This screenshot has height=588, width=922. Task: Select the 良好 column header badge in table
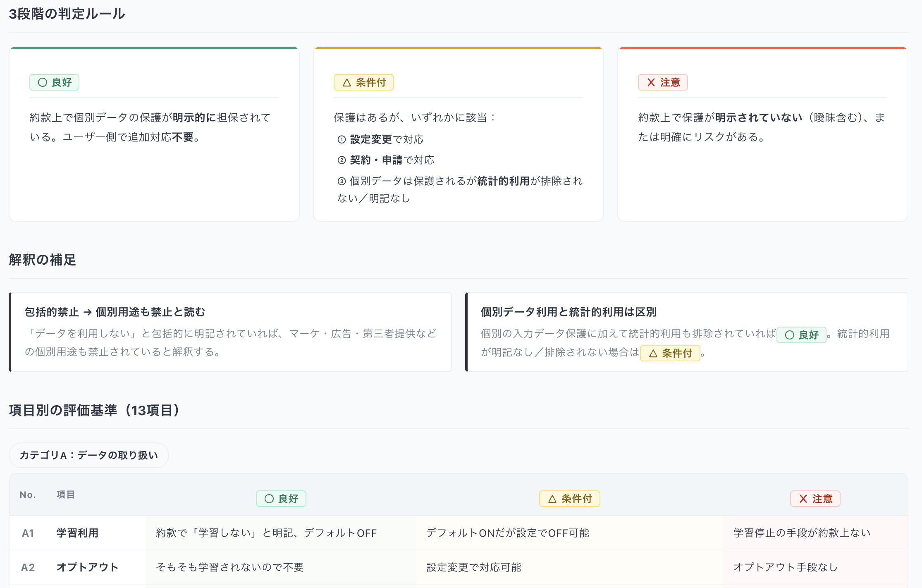(281, 499)
